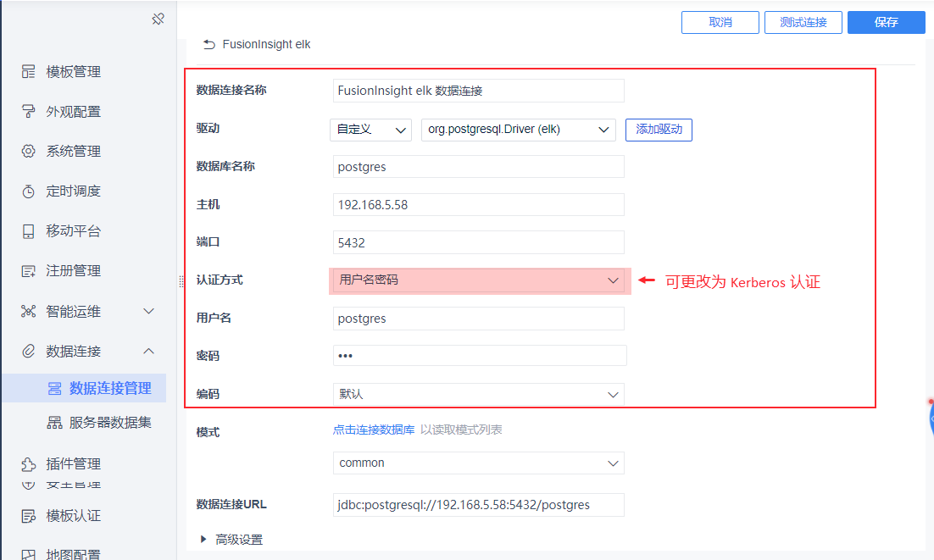Click the 智能运维 node icon
This screenshot has width=934, height=560.
29,311
